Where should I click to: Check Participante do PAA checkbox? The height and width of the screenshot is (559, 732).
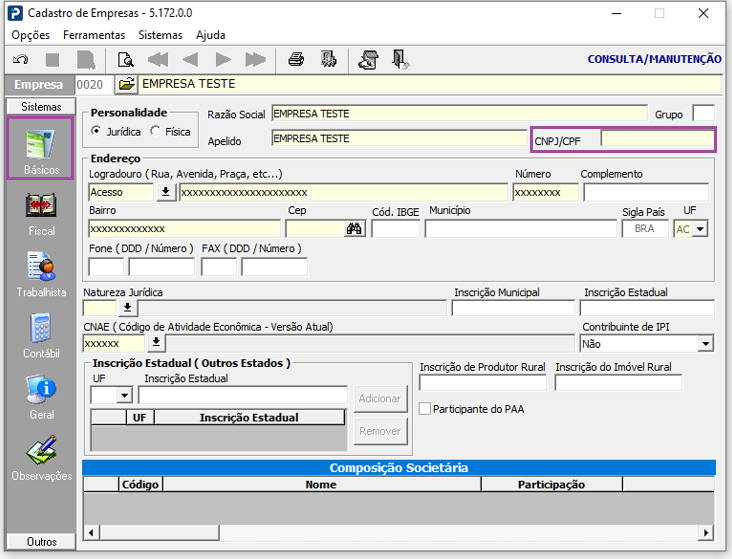coord(425,409)
